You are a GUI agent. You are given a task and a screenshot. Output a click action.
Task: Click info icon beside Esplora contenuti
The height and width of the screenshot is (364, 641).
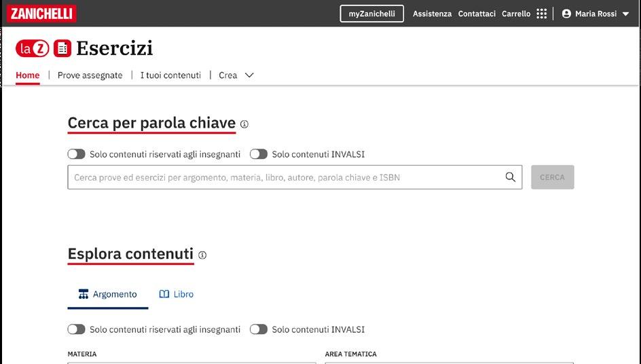202,255
